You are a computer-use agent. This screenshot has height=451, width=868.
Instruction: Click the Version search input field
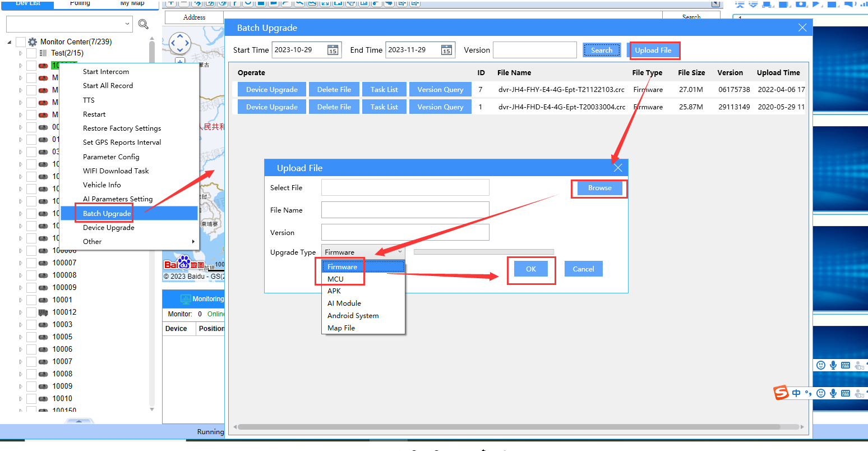pyautogui.click(x=535, y=50)
